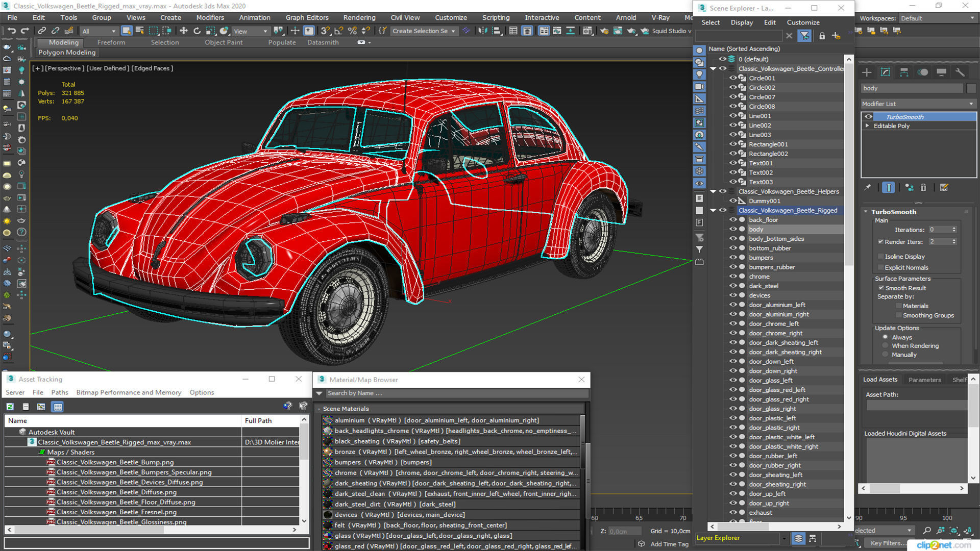This screenshot has height=551, width=980.
Task: Click the Undo arrow in main toolbar
Action: click(11, 31)
